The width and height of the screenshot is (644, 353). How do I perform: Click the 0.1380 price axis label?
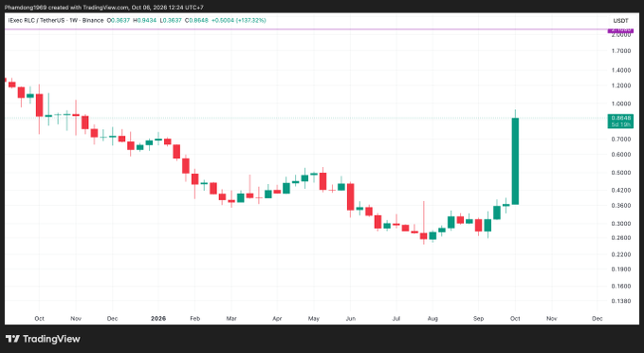coord(620,301)
